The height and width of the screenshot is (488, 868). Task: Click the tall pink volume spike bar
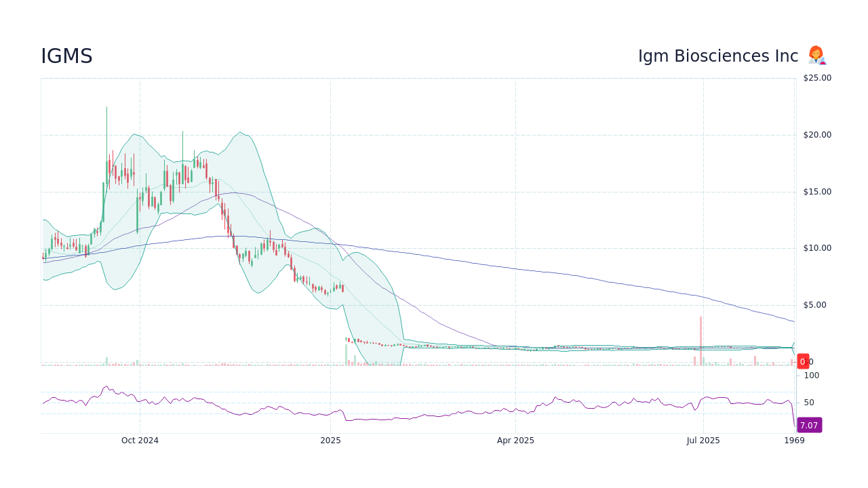(x=701, y=337)
